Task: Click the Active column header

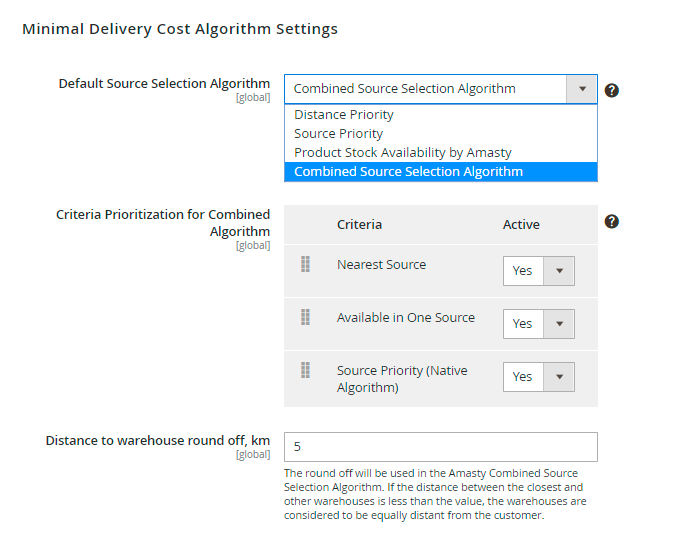Action: tap(521, 225)
